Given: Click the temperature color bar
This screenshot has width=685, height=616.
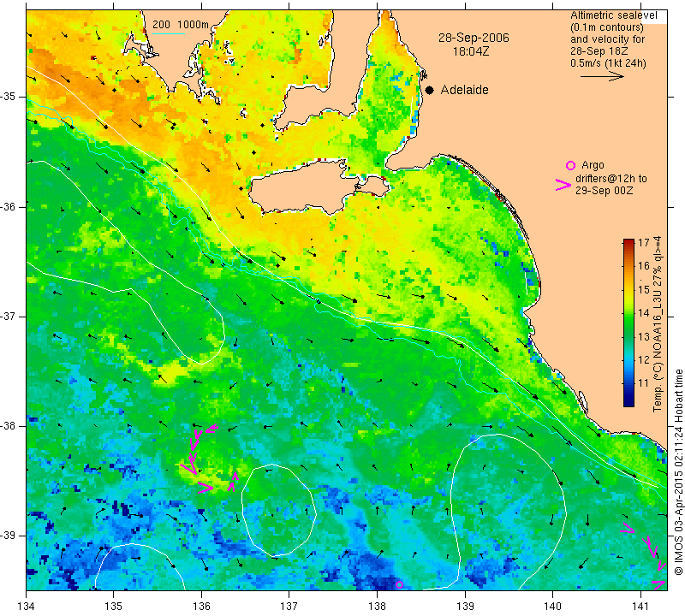Looking at the screenshot, I should (628, 323).
